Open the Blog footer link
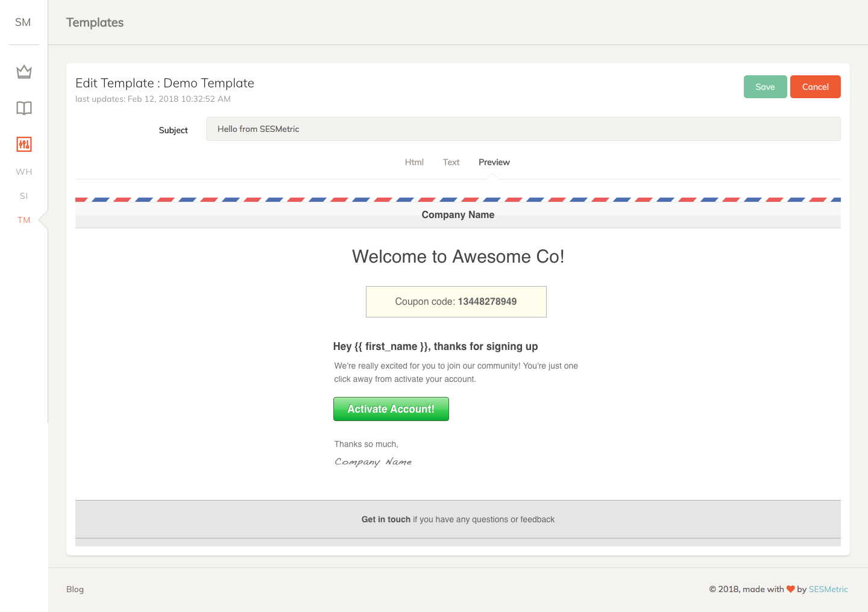 click(75, 589)
